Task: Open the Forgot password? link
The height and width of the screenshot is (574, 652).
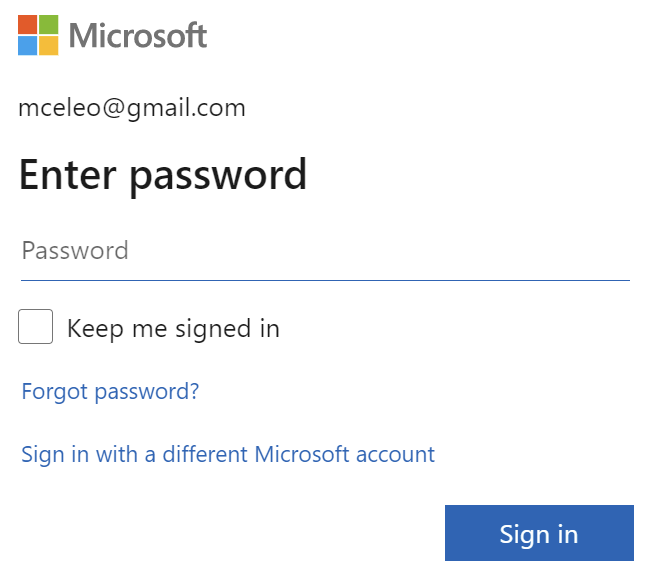Action: click(110, 392)
